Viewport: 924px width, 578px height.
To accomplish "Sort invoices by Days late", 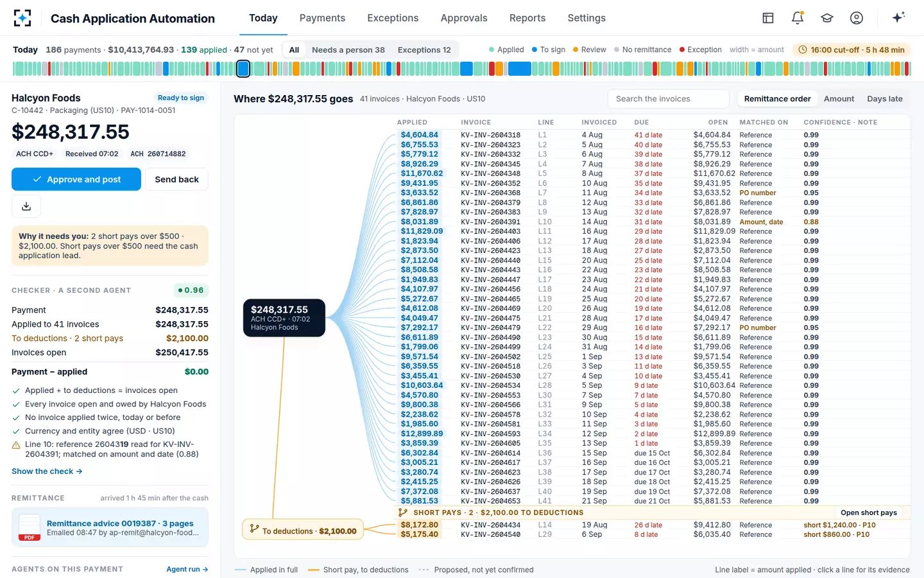I will [884, 99].
